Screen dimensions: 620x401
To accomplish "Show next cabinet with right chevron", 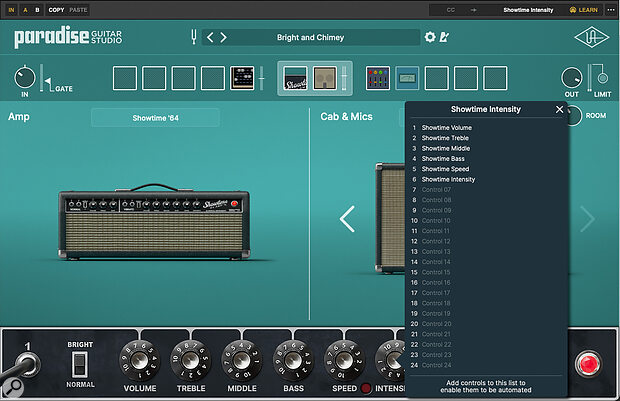I will tap(587, 219).
